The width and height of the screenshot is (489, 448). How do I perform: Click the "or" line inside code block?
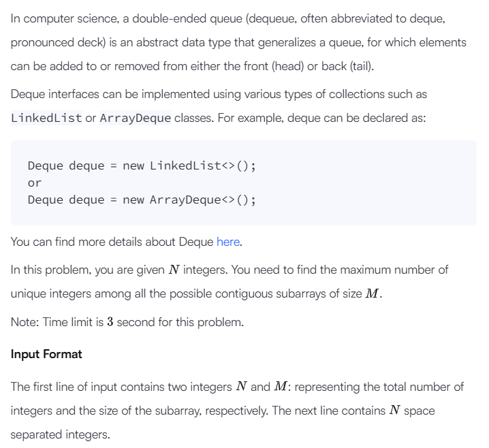pos(35,183)
